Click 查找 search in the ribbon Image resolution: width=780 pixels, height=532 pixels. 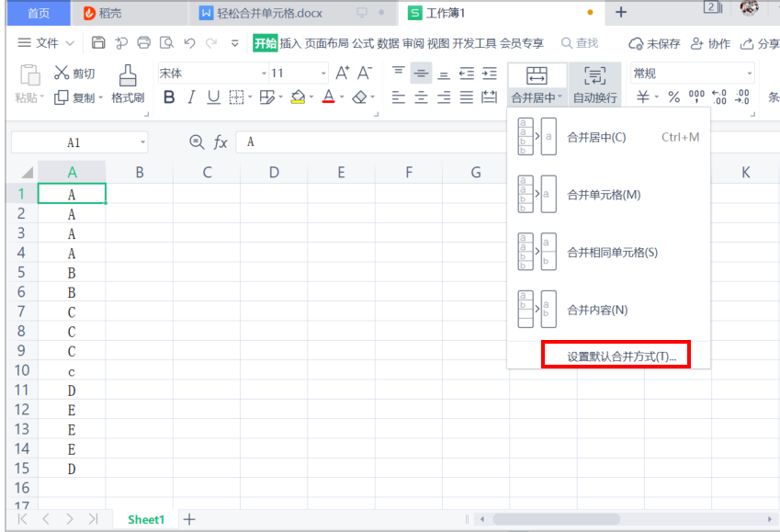(x=580, y=43)
